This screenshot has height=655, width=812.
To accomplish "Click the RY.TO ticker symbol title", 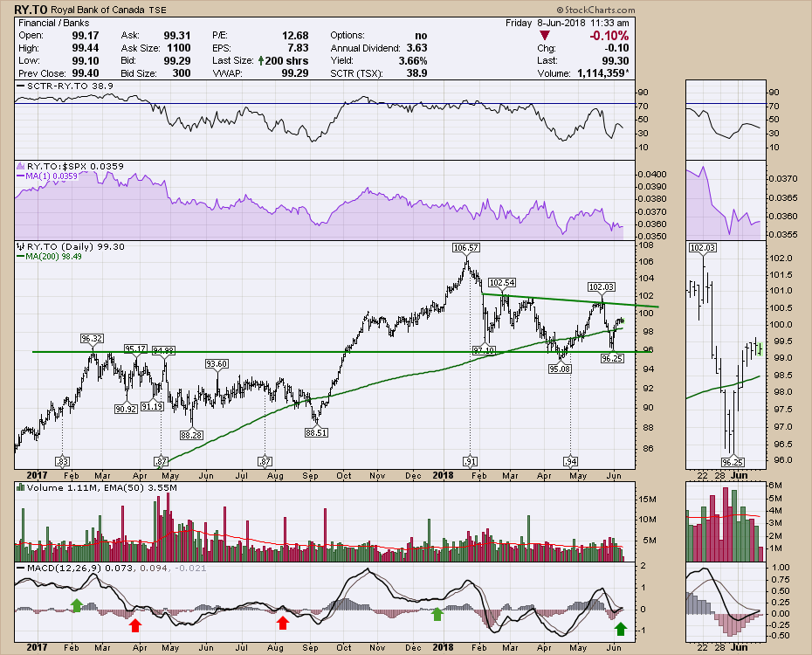I will click(x=31, y=10).
